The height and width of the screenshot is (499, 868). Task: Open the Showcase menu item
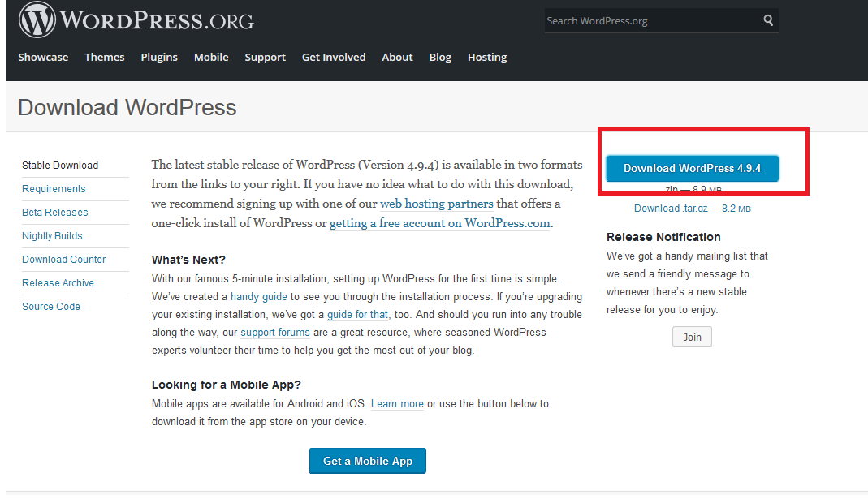(43, 58)
